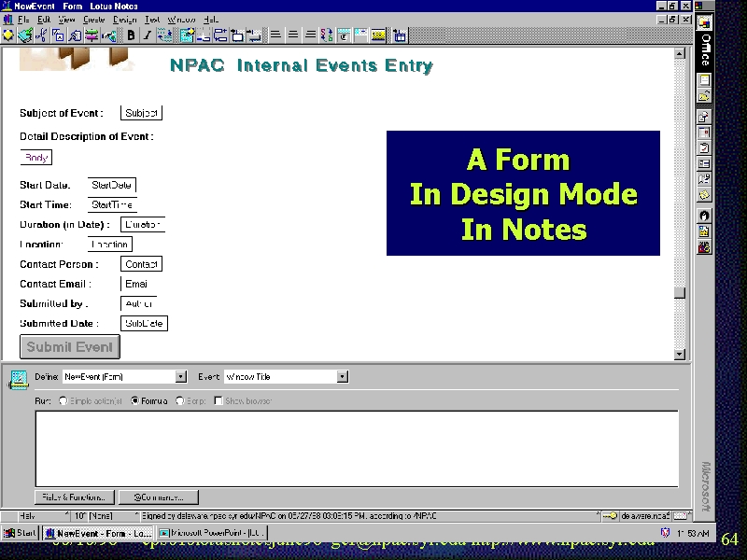Viewport: 747px width, 560px height.
Task: Click the Windows Start button
Action: pos(20,533)
